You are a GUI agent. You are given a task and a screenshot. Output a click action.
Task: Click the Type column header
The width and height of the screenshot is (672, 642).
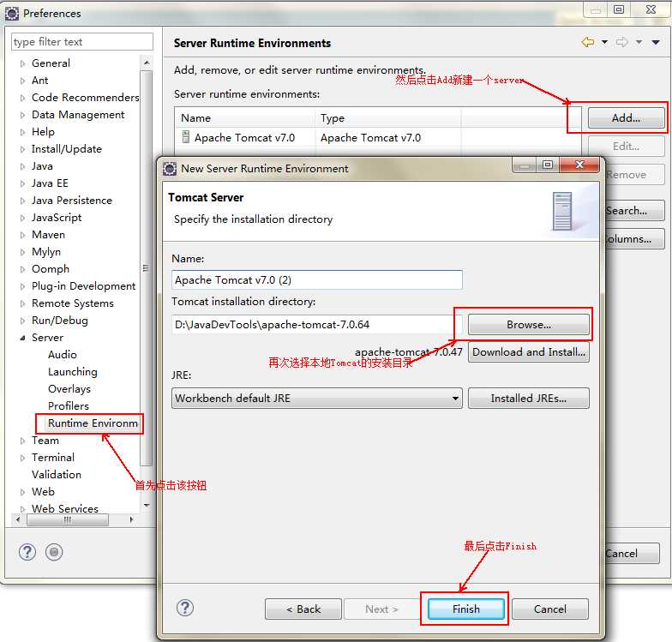(x=388, y=118)
